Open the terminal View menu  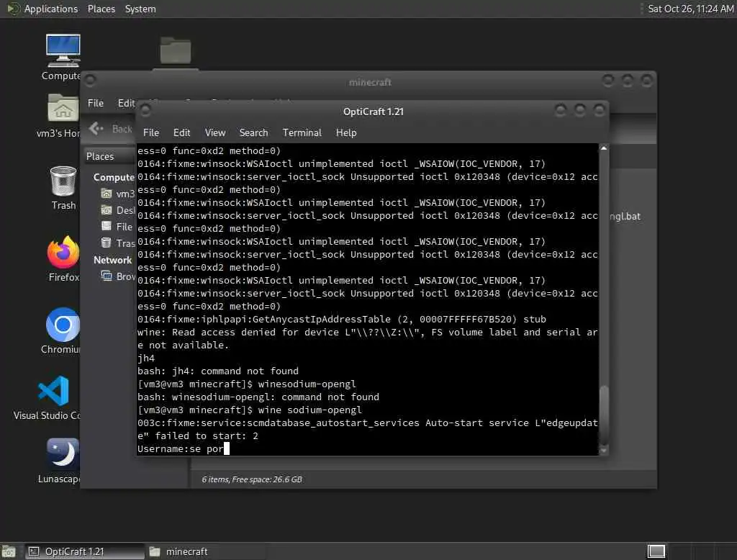(214, 132)
